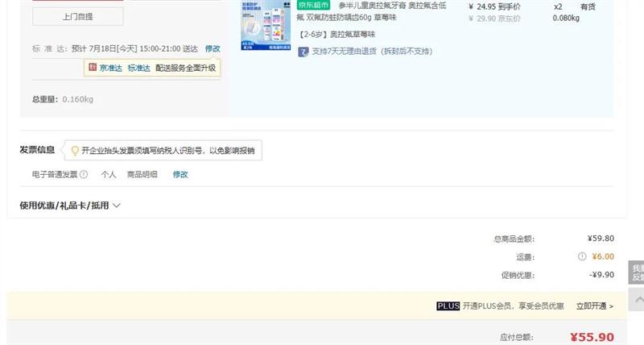Screen dimensions: 644x345
Task: Click 修改 in the invoice info row
Action: [180, 174]
